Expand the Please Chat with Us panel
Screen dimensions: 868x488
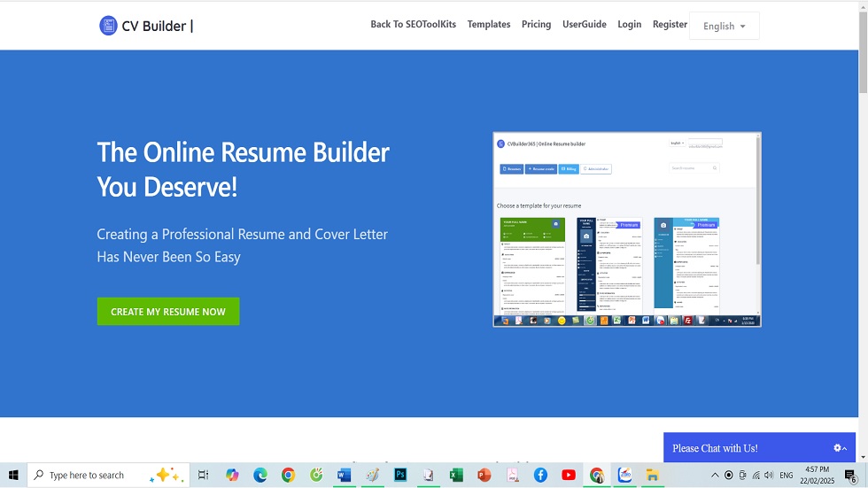coord(715,448)
